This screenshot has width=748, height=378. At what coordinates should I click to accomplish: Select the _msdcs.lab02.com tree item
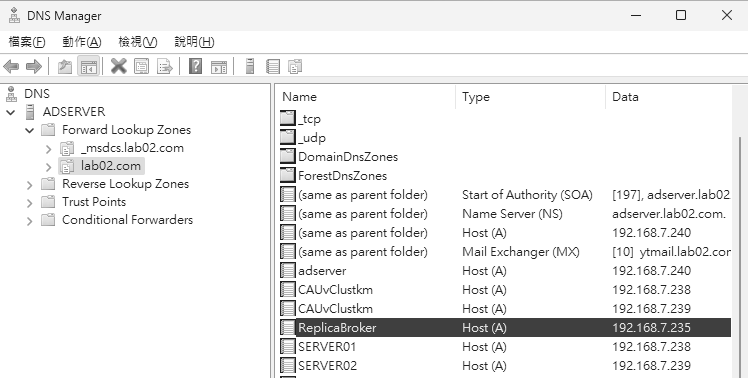(x=132, y=148)
